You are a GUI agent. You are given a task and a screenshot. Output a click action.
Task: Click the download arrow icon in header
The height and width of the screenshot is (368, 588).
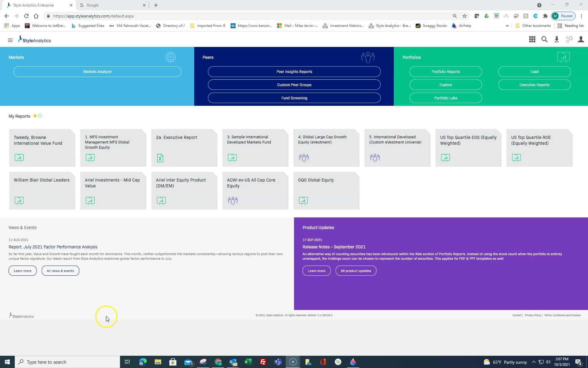point(556,40)
